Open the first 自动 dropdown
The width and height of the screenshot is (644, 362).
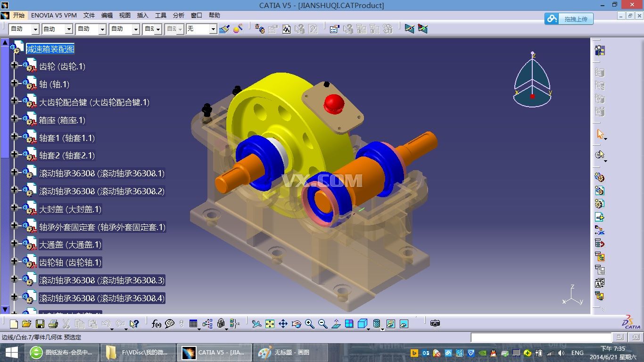pos(35,29)
